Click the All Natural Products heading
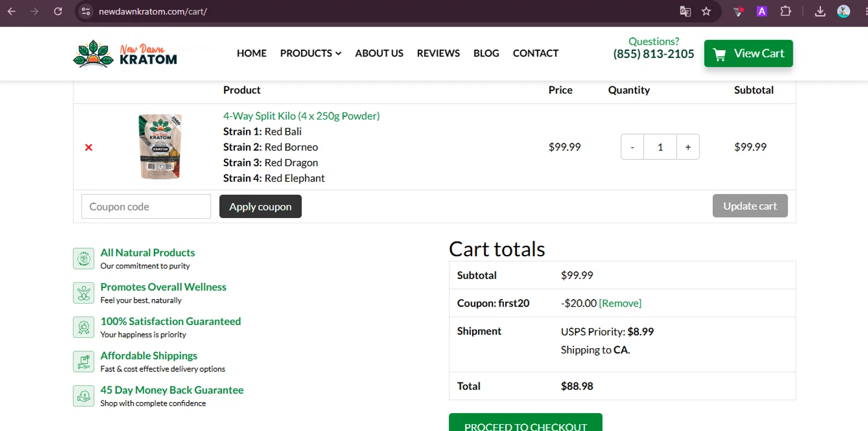 (x=148, y=253)
